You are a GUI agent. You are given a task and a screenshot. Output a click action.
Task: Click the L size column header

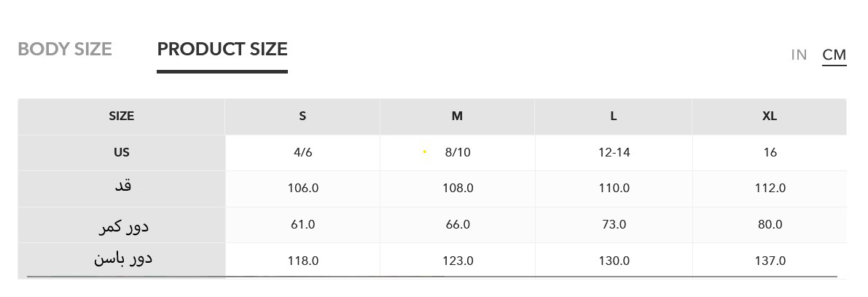pos(614,116)
